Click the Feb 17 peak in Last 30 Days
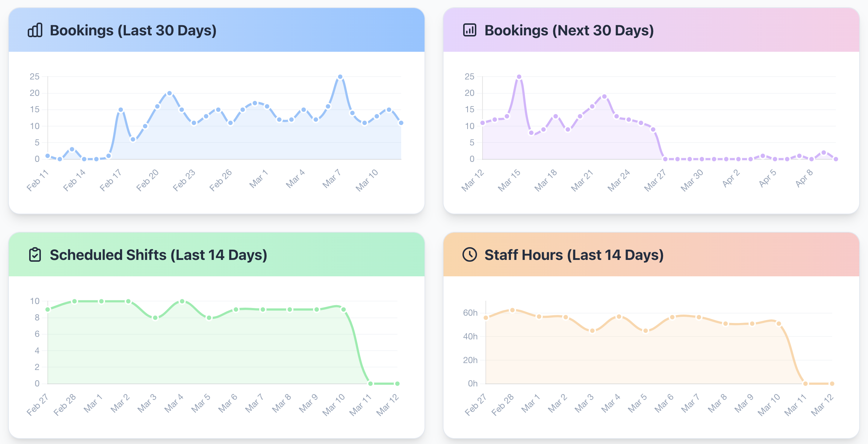The width and height of the screenshot is (868, 444). tap(121, 109)
